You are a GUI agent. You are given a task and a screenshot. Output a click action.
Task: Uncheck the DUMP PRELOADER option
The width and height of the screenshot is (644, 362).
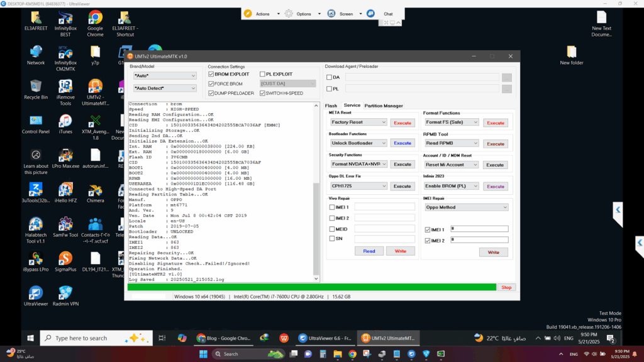point(211,93)
